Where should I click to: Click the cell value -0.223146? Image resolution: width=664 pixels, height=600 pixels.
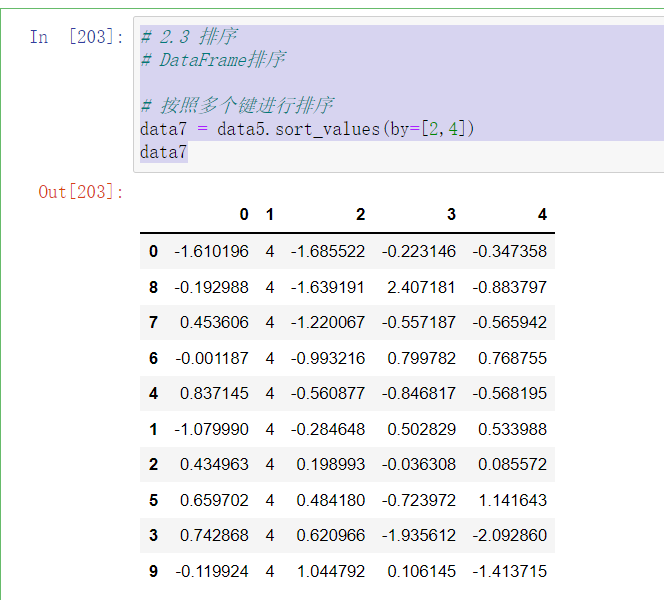click(x=419, y=251)
